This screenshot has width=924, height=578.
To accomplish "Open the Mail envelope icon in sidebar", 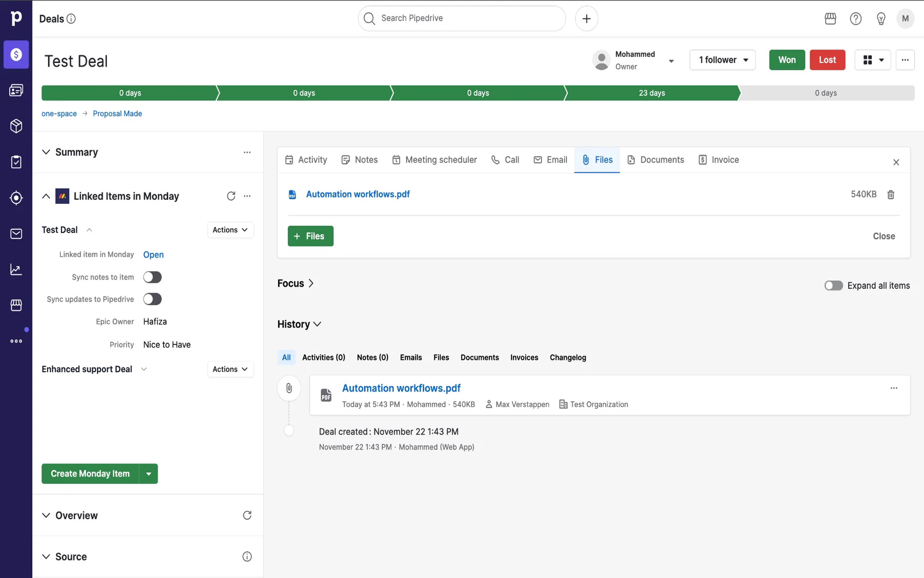I will coord(16,233).
